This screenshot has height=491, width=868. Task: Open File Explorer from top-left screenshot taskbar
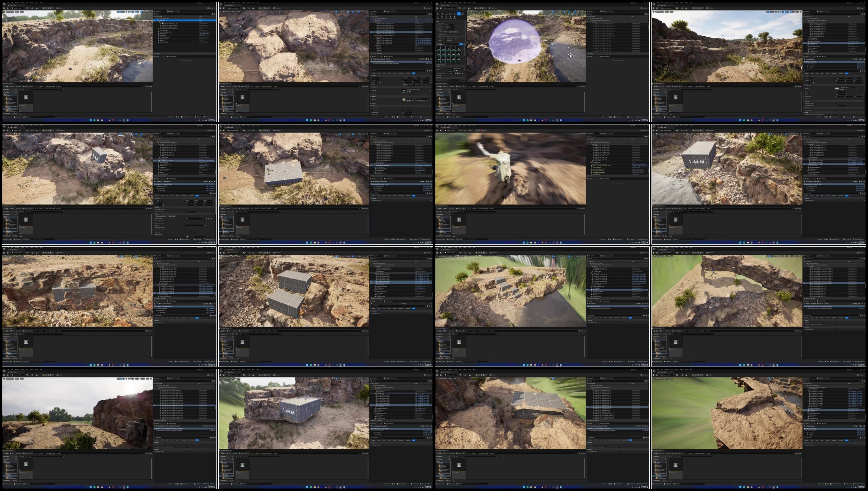98,120
